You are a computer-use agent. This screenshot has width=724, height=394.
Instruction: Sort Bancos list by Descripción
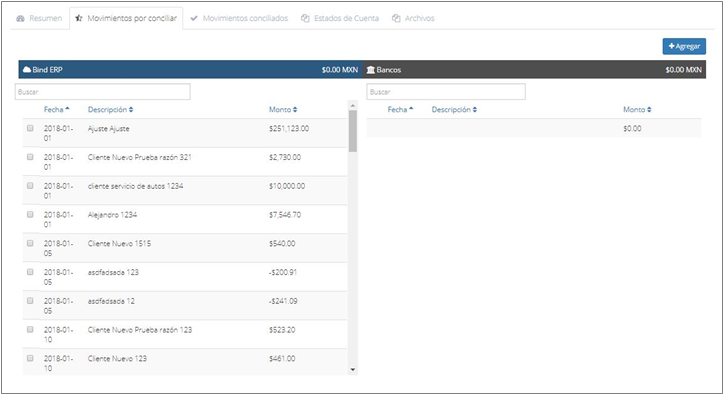pos(454,109)
